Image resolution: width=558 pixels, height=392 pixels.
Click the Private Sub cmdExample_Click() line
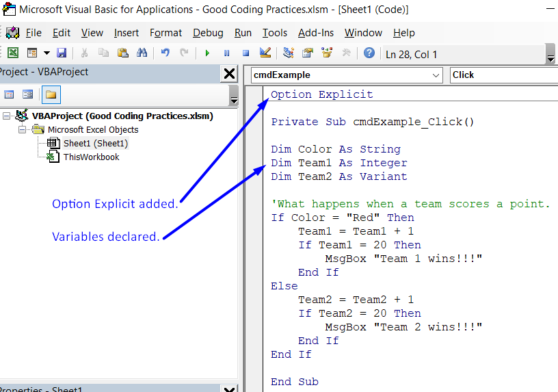(372, 122)
